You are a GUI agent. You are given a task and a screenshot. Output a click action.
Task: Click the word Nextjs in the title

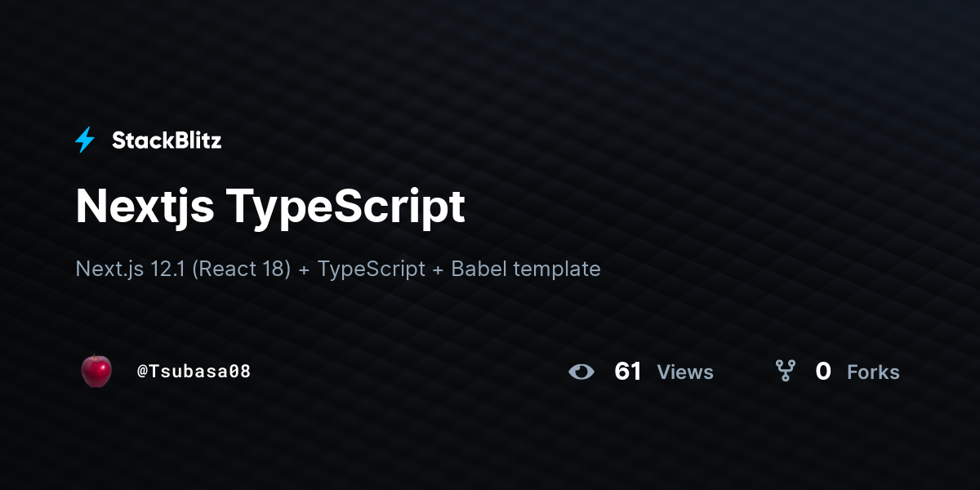(145, 207)
